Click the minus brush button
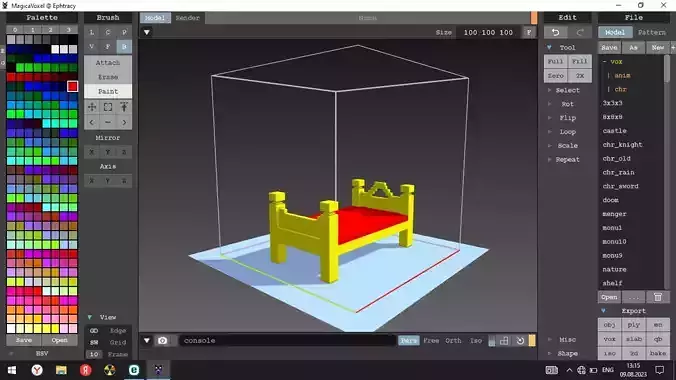Image resolution: width=676 pixels, height=380 pixels. [x=108, y=122]
